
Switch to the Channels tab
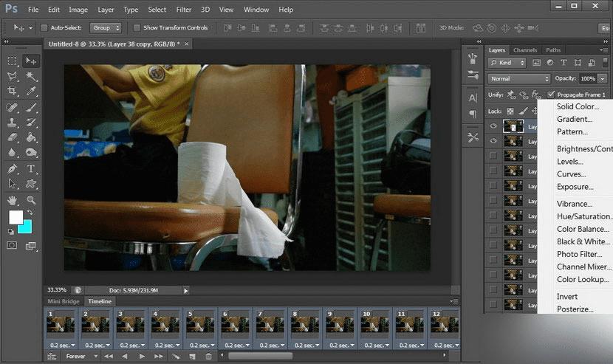525,50
